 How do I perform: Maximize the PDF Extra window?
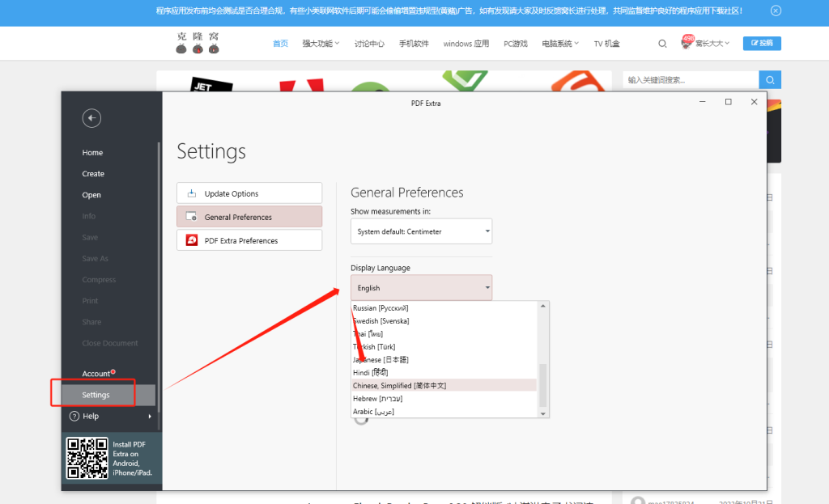point(728,102)
